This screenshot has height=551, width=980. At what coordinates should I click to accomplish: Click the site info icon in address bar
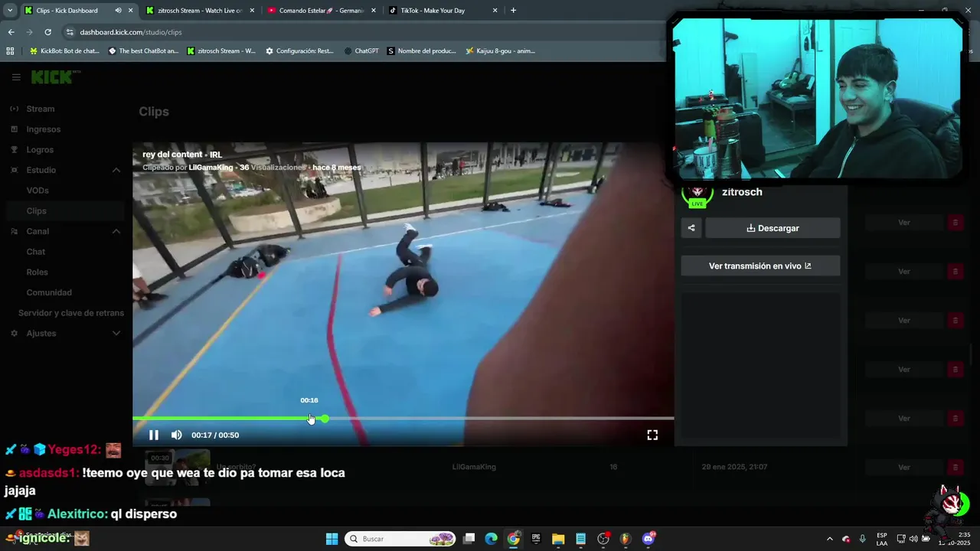point(70,32)
